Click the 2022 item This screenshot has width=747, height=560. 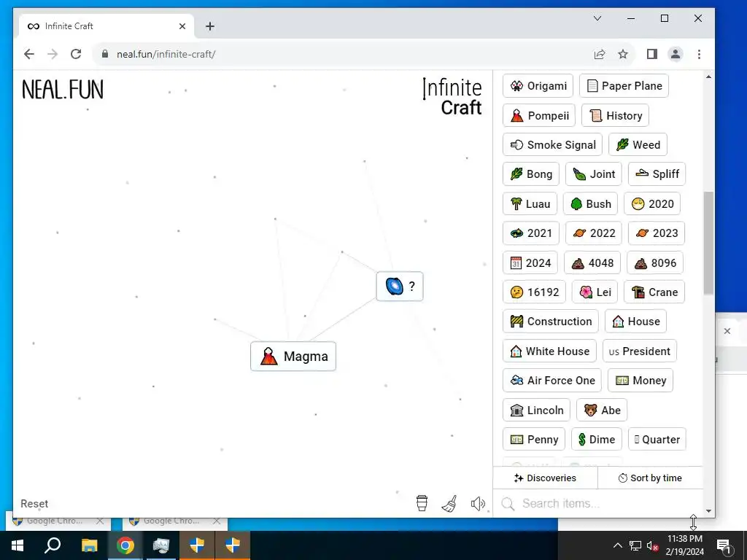(594, 233)
